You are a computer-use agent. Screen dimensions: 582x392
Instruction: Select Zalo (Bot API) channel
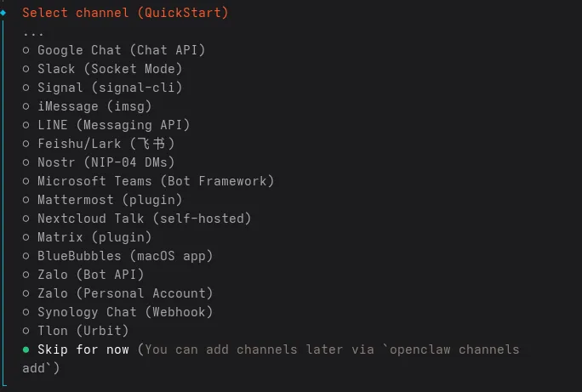pyautogui.click(x=90, y=275)
